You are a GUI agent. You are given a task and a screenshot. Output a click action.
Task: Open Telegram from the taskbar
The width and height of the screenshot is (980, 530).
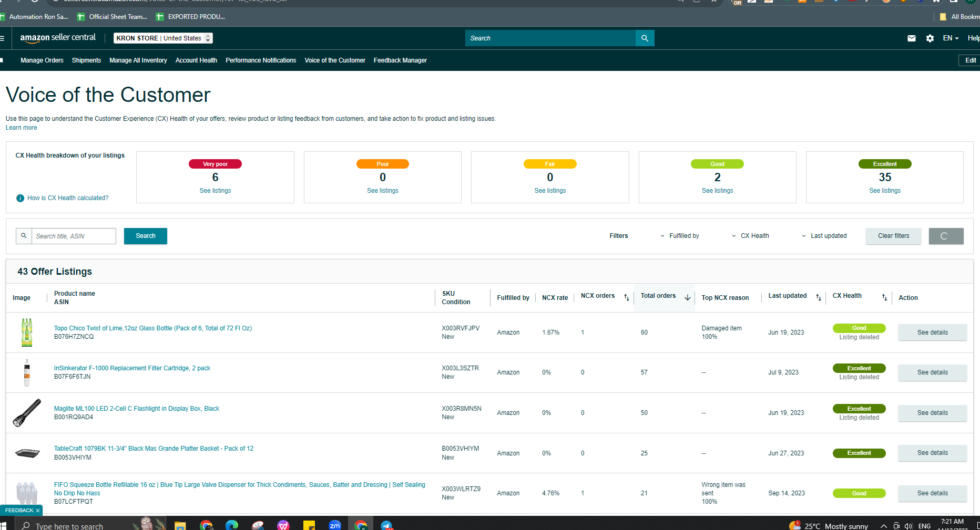386,525
